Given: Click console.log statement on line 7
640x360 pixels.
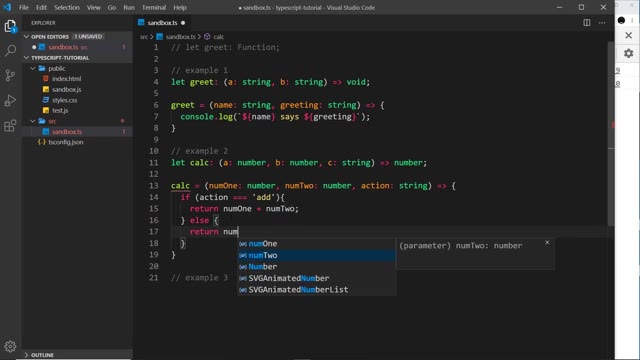Looking at the screenshot, I should click(x=275, y=117).
